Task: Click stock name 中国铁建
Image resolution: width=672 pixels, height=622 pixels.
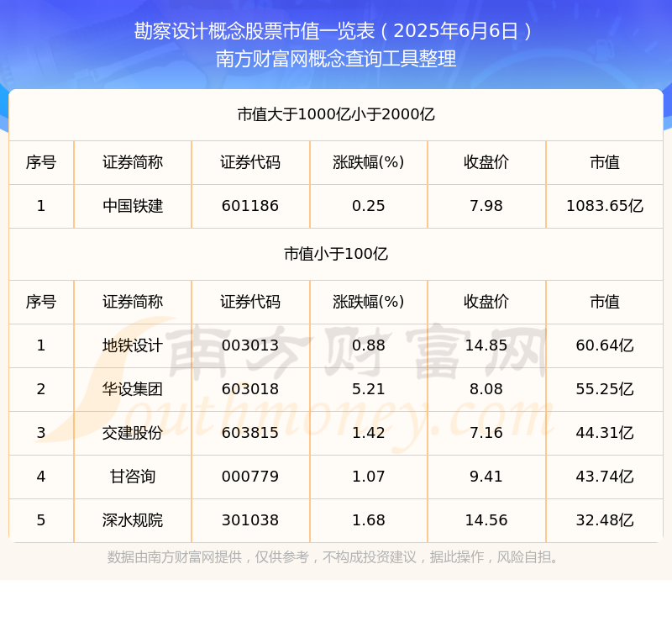Action: click(x=133, y=206)
